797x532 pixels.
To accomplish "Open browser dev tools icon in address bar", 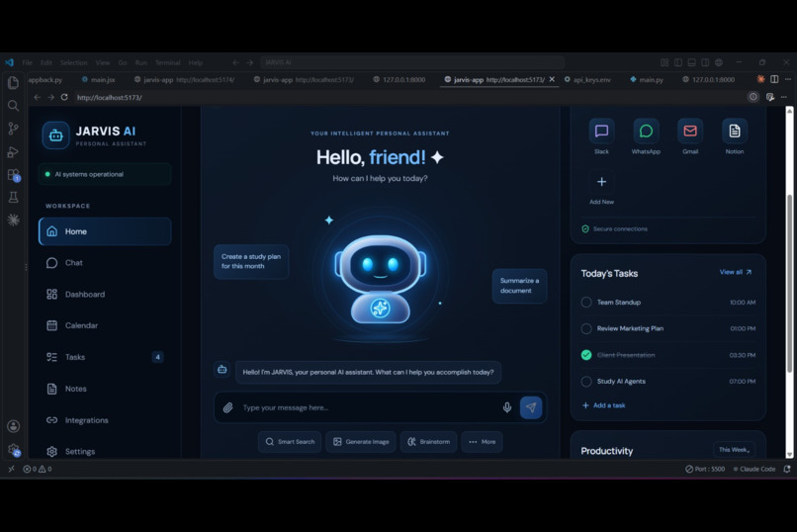I will pos(770,97).
